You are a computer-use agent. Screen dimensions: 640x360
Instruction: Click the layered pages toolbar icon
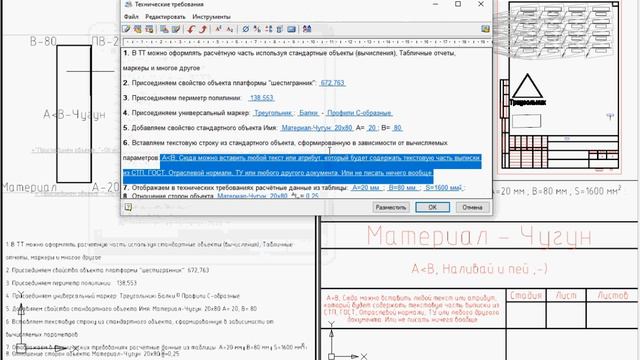click(164, 29)
